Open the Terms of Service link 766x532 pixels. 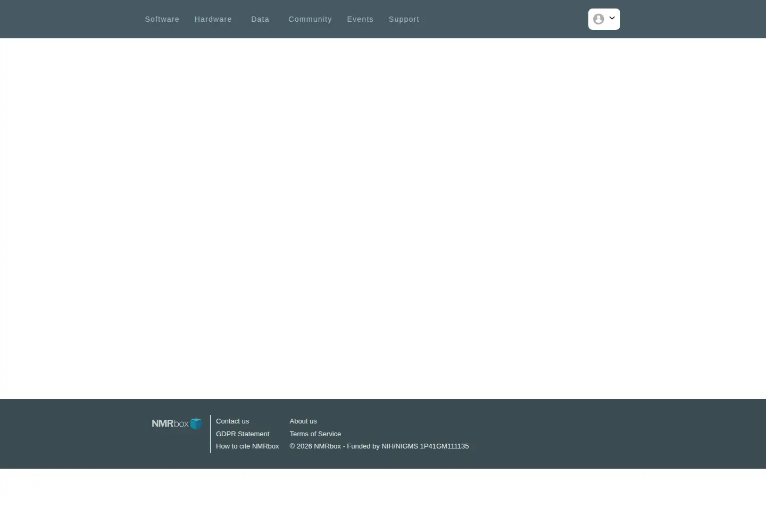coord(315,434)
